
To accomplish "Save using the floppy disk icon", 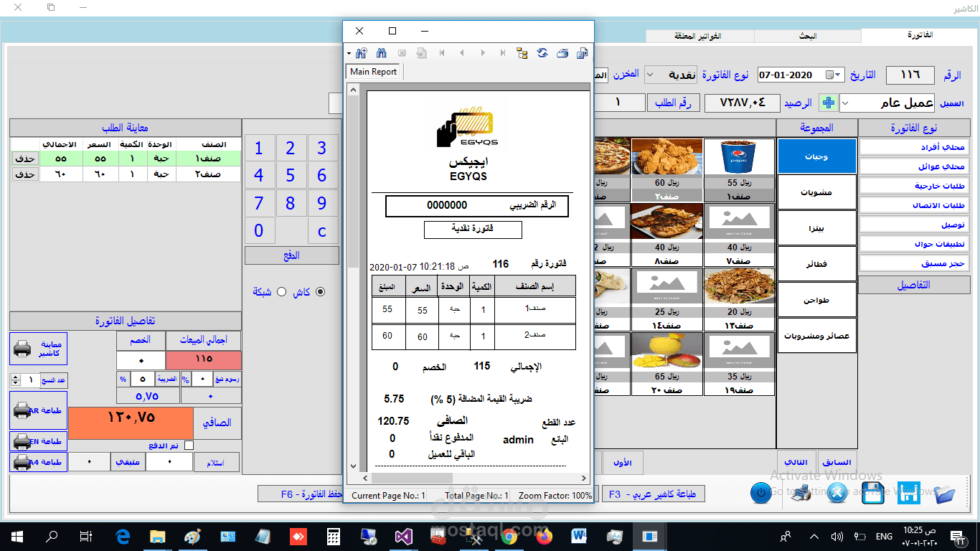I will tap(872, 494).
